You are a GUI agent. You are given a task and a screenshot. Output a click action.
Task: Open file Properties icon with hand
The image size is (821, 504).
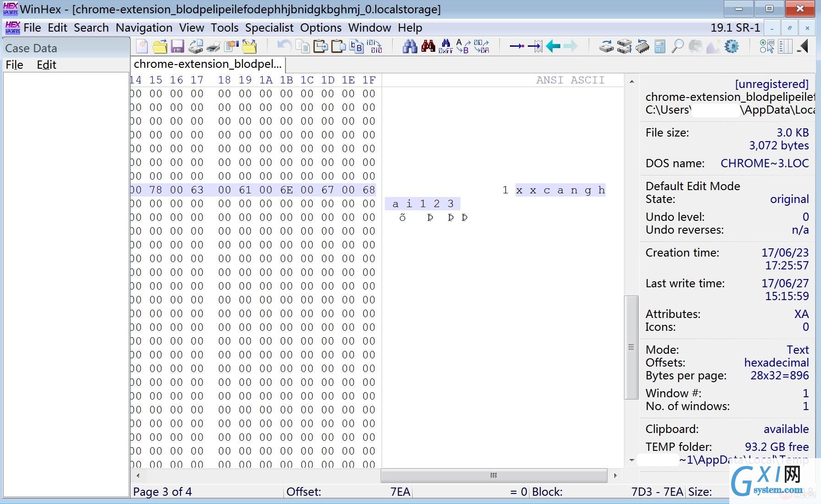231,46
